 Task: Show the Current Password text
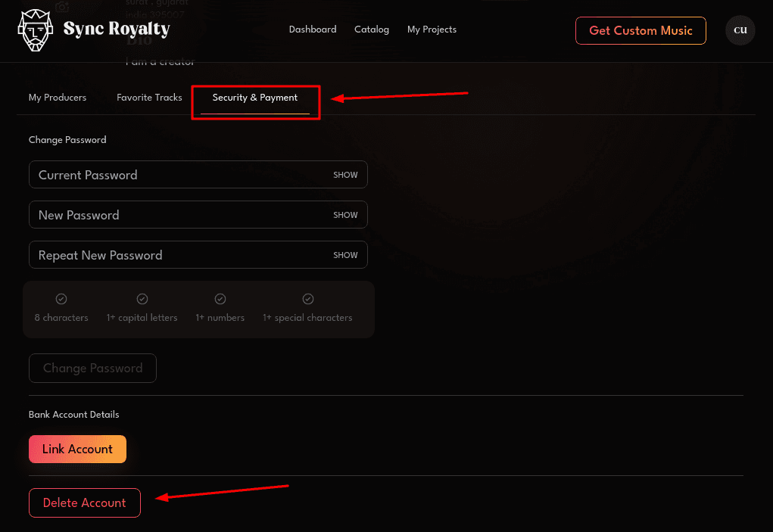(345, 175)
